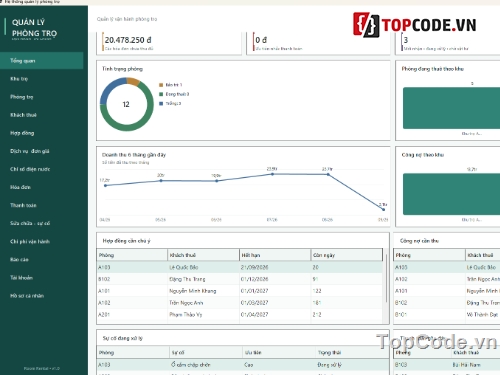Click the last low point on revenue line chart
This screenshot has width=500, height=375.
[383, 210]
